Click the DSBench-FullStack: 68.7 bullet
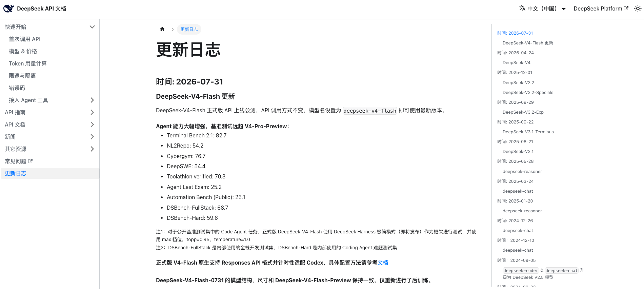644x289 pixels. (197, 208)
